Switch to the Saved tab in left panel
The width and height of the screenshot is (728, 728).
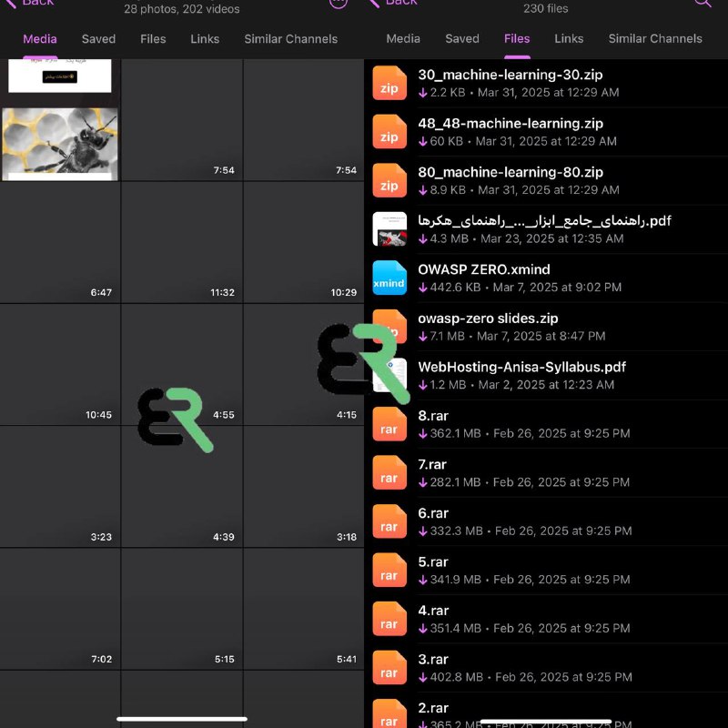[98, 39]
